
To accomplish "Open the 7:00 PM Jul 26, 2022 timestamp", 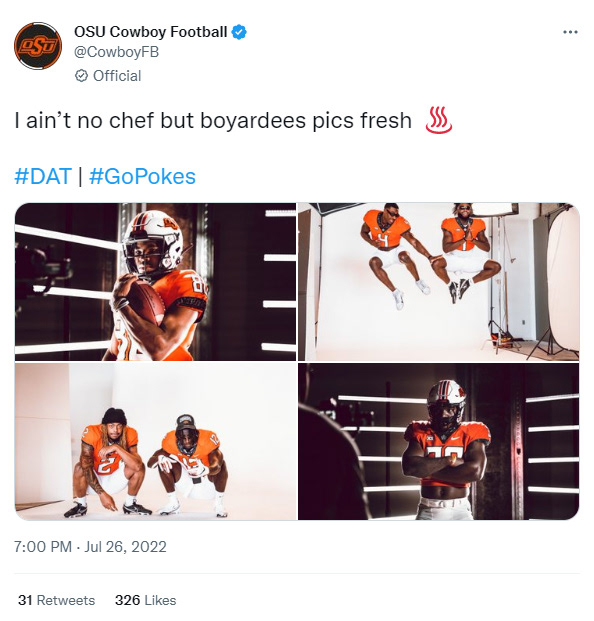I will point(90,547).
